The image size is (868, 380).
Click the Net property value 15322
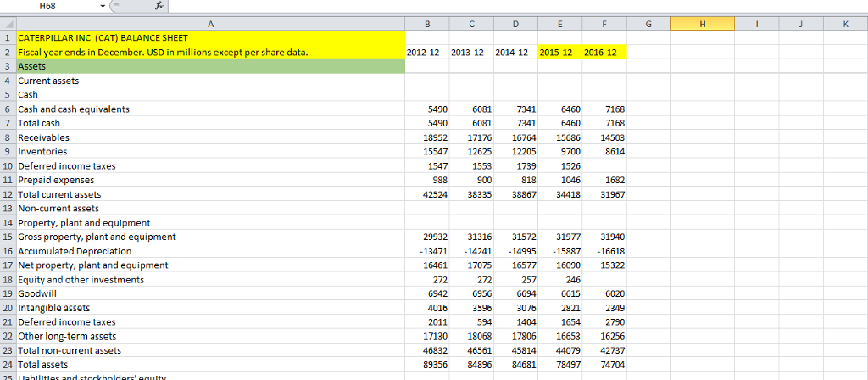614,265
